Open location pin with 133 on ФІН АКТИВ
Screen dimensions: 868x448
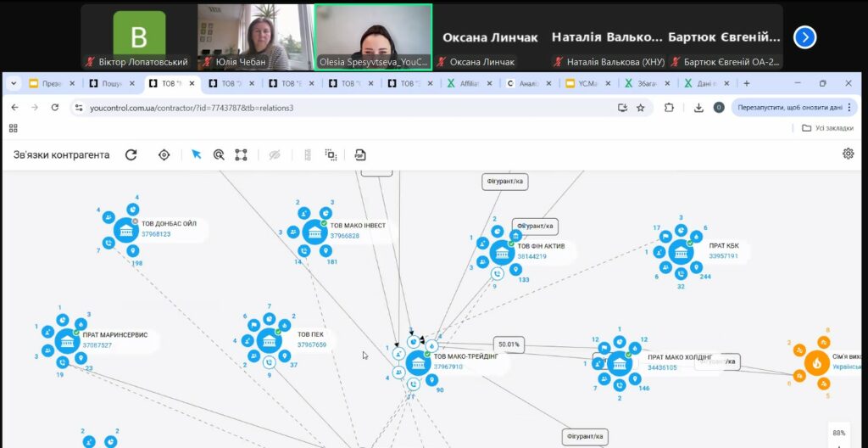tap(515, 270)
